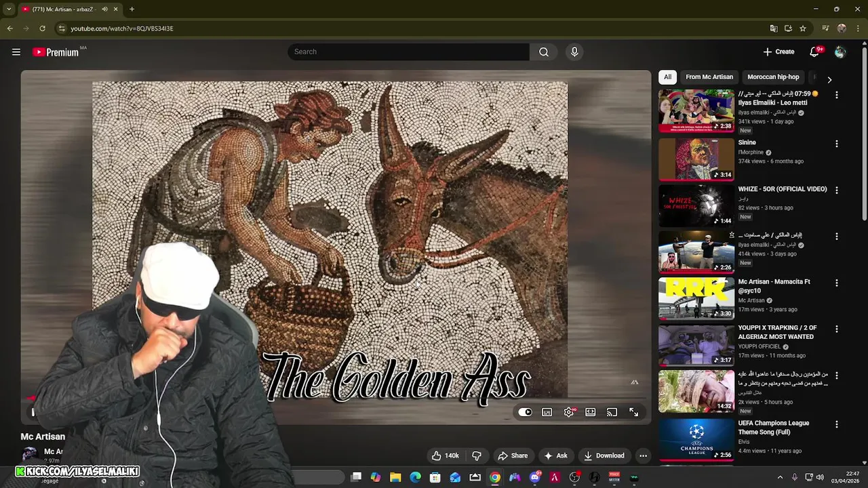Image resolution: width=868 pixels, height=488 pixels.
Task: Open options for YOUPPI X TRAPKING video
Action: pyautogui.click(x=837, y=329)
